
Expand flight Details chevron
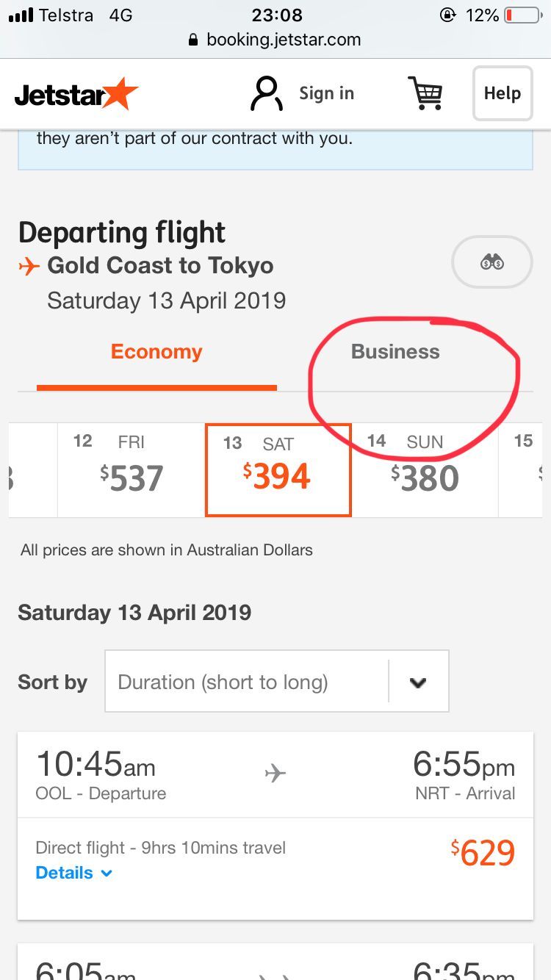107,873
